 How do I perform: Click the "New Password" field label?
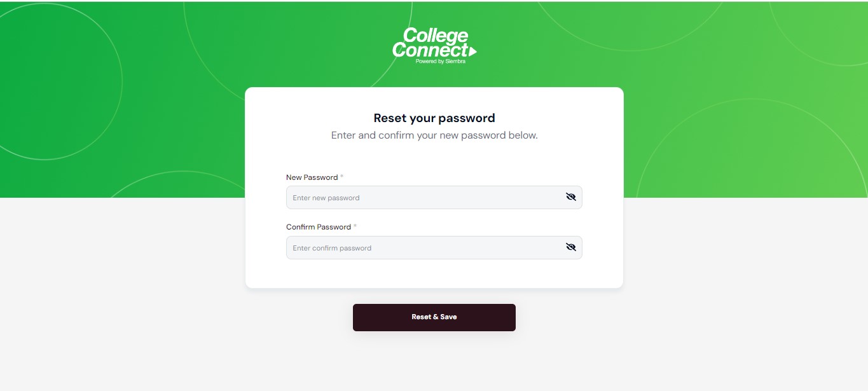[x=312, y=177]
